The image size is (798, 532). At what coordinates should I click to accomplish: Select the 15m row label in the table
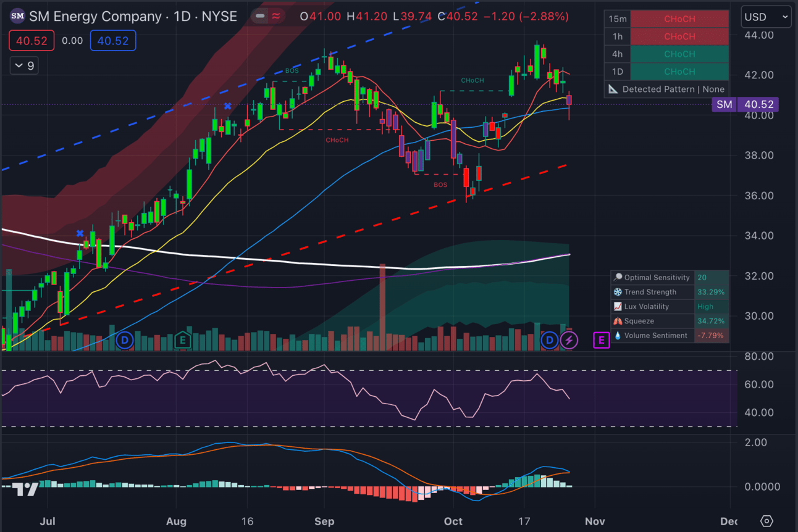tap(617, 19)
